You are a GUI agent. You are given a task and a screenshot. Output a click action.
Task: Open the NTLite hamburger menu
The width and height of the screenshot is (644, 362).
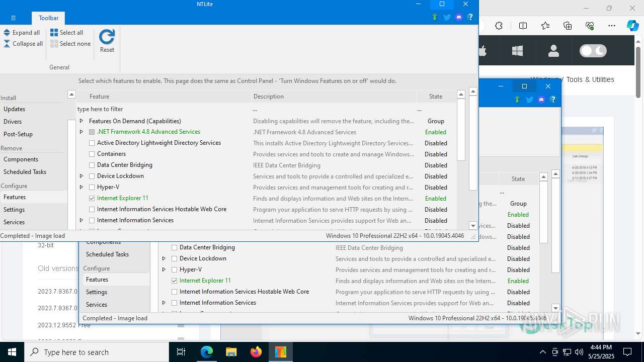point(13,18)
